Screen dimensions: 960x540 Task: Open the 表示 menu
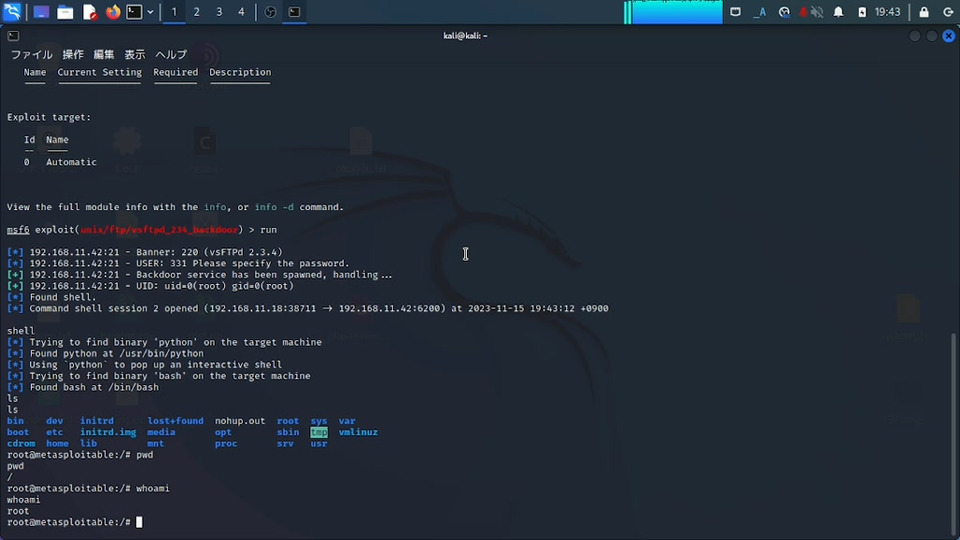tap(135, 54)
